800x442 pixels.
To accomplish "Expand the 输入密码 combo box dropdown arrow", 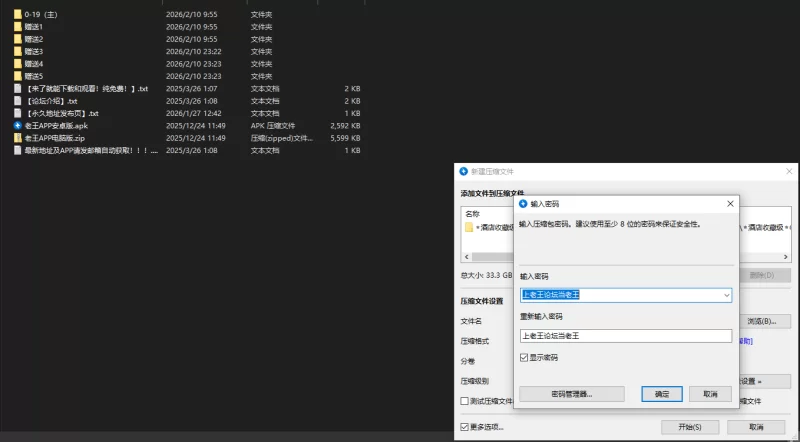I will [725, 295].
